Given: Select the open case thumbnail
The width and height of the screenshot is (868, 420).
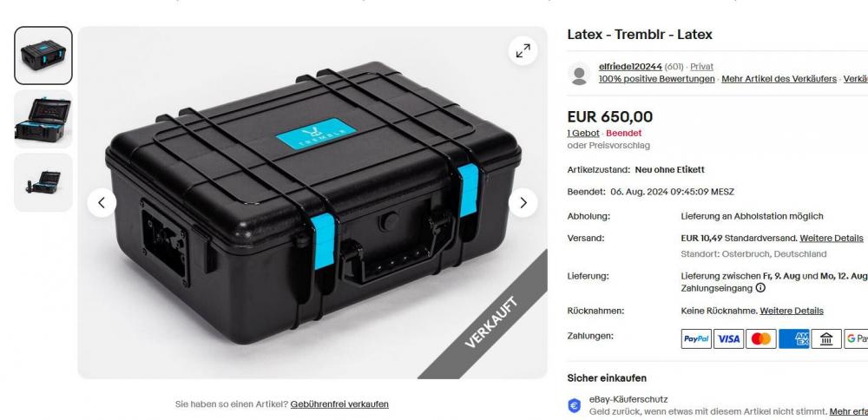Looking at the screenshot, I should tap(43, 119).
